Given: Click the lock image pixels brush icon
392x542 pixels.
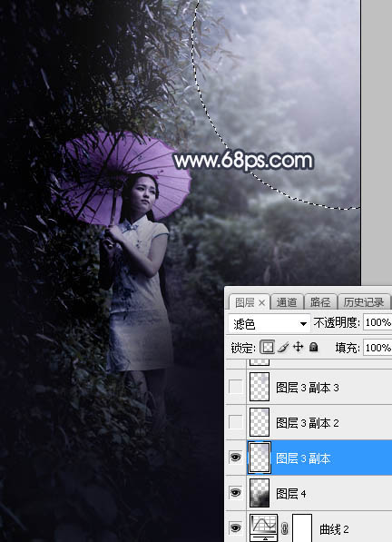Looking at the screenshot, I should click(x=283, y=347).
